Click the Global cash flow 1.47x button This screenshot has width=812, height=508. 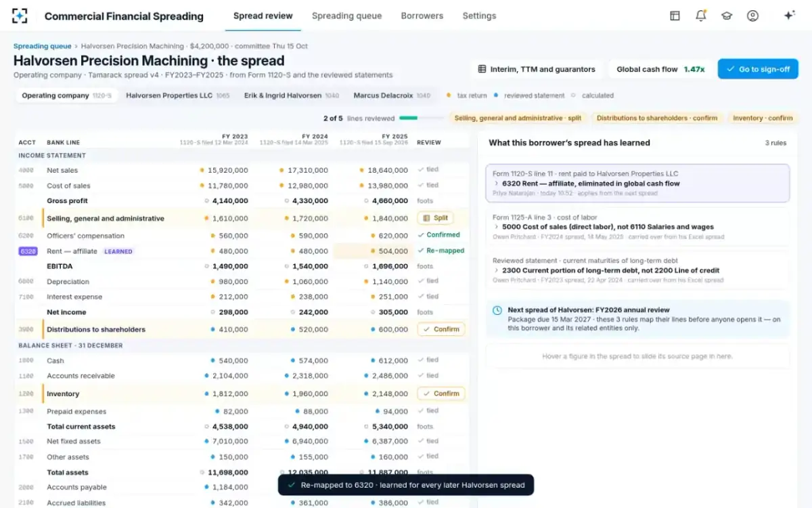660,69
